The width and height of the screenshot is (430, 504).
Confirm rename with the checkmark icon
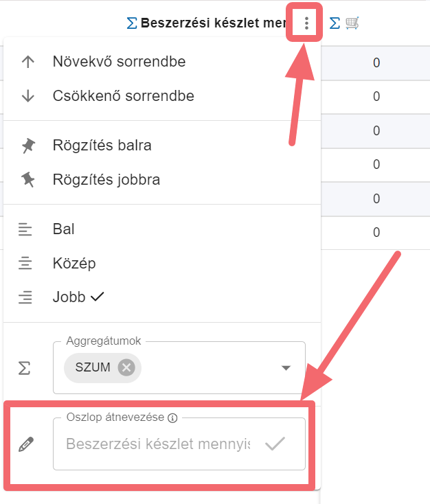[x=275, y=444]
